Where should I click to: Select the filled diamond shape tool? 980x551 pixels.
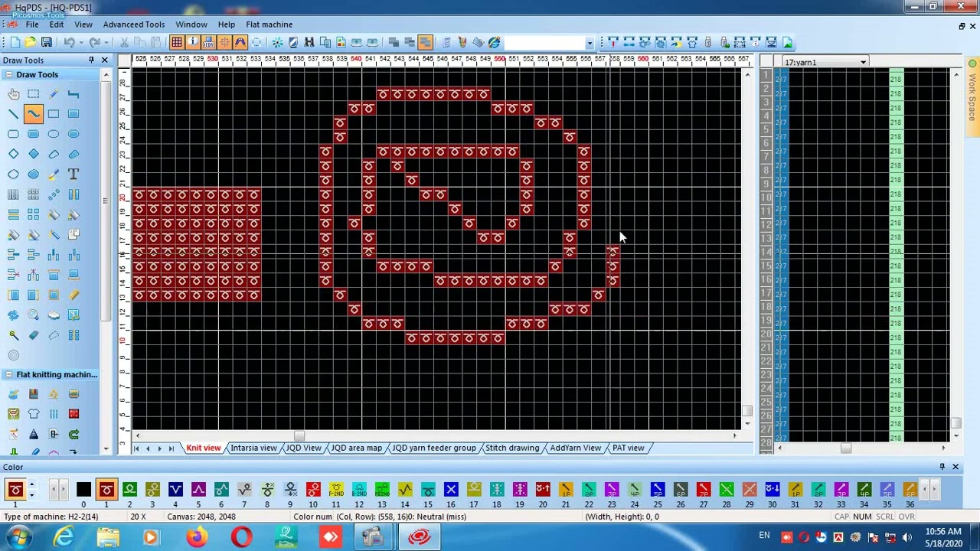coord(33,154)
